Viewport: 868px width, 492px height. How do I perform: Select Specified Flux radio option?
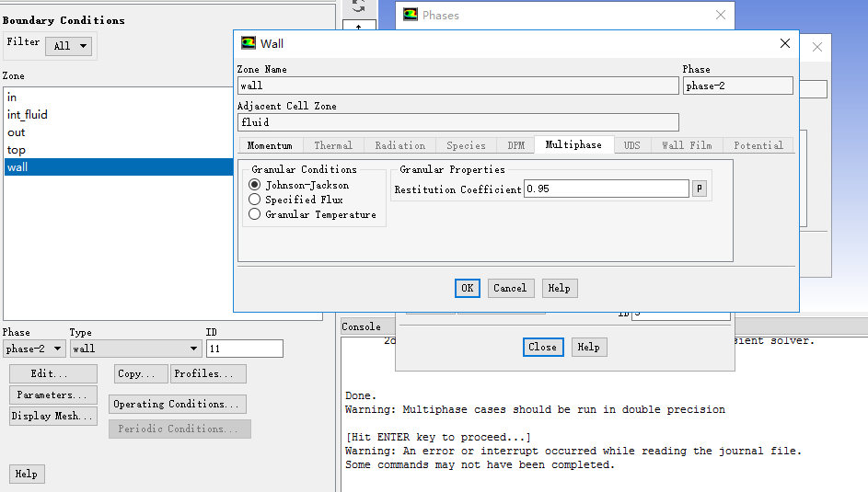click(x=255, y=200)
